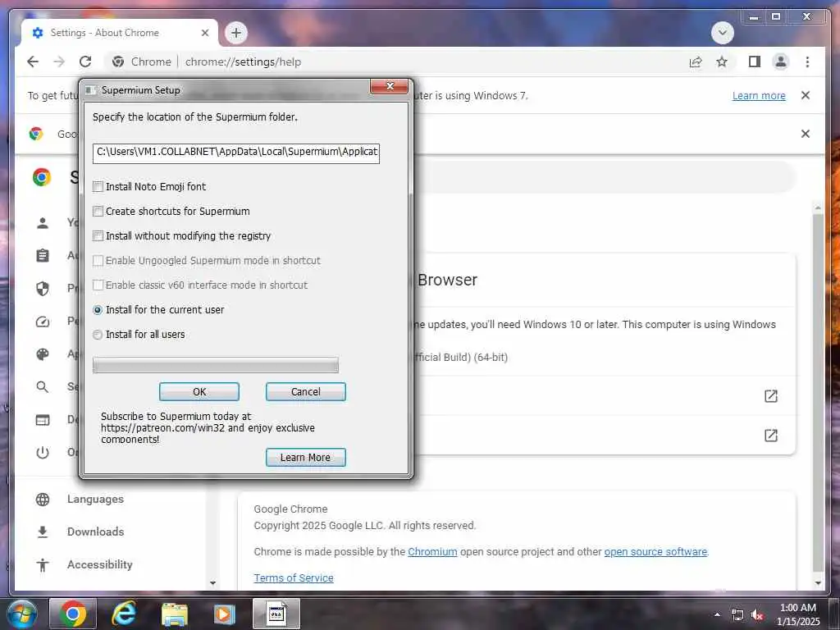Open the power On startup icon section
Screen dimensions: 840x630
point(43,453)
